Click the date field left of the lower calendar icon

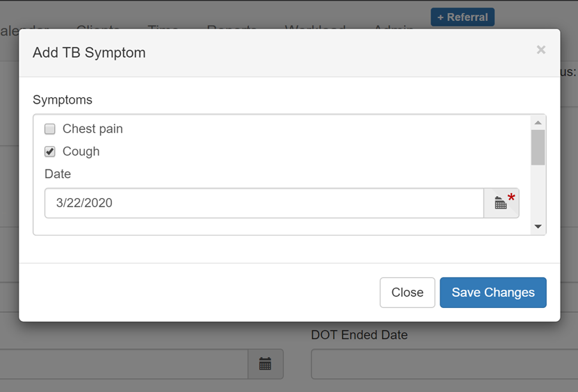(x=124, y=364)
